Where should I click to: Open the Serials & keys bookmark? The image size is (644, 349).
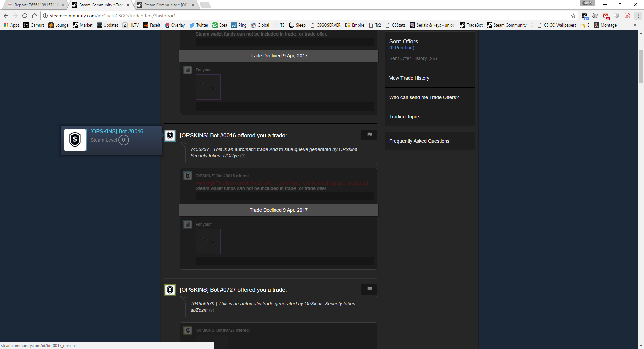click(x=432, y=25)
